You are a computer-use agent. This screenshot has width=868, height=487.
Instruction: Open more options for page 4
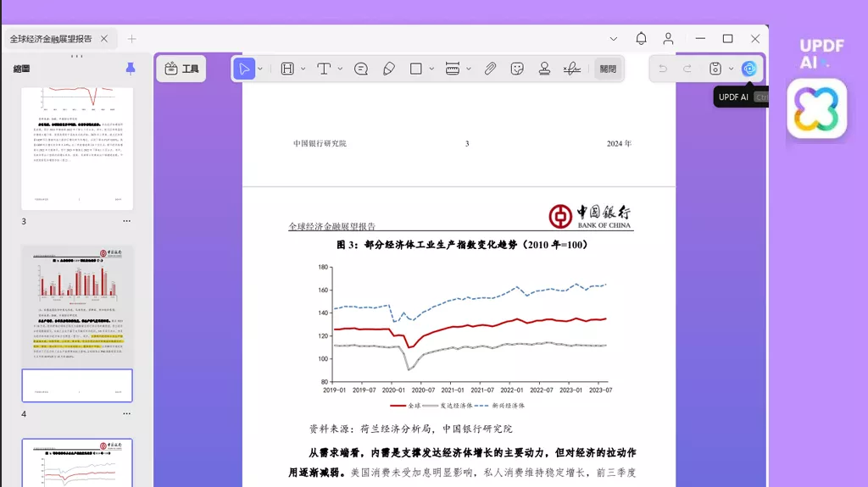click(x=127, y=413)
